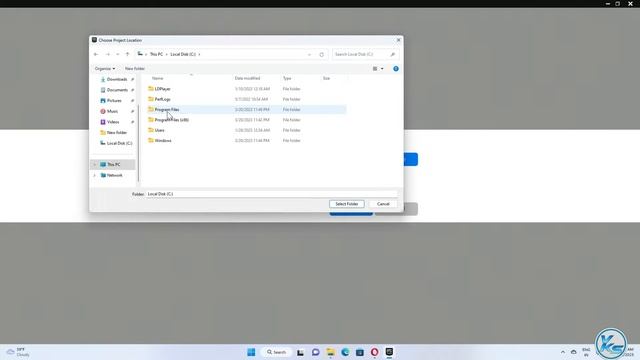Show hidden system tray icons
The height and width of the screenshot is (360, 640).
coord(563,352)
